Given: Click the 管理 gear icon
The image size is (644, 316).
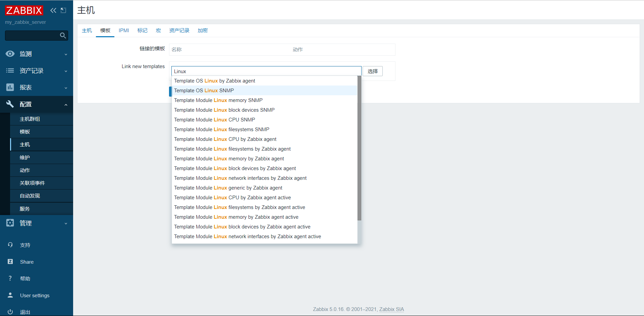Looking at the screenshot, I should [x=10, y=223].
